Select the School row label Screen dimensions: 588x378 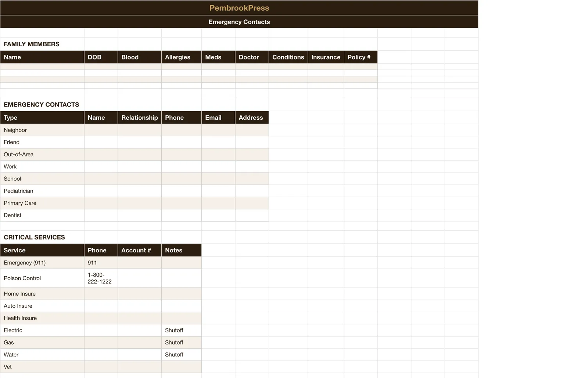click(42, 179)
